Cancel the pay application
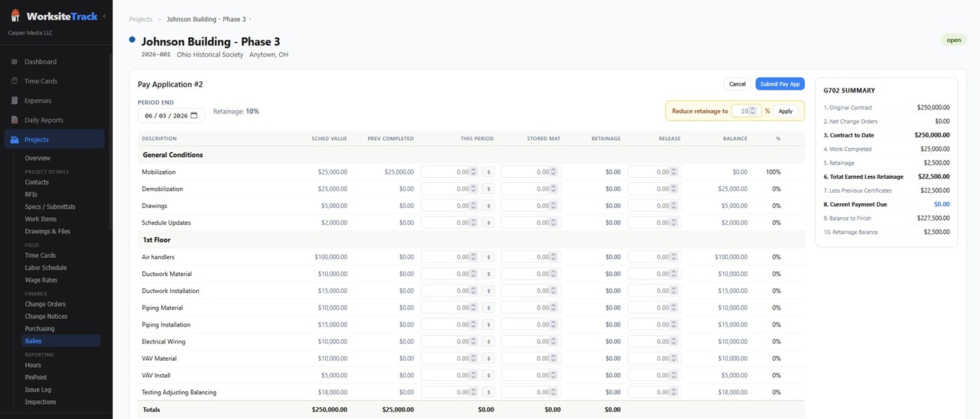The width and height of the screenshot is (980, 419). tap(737, 84)
